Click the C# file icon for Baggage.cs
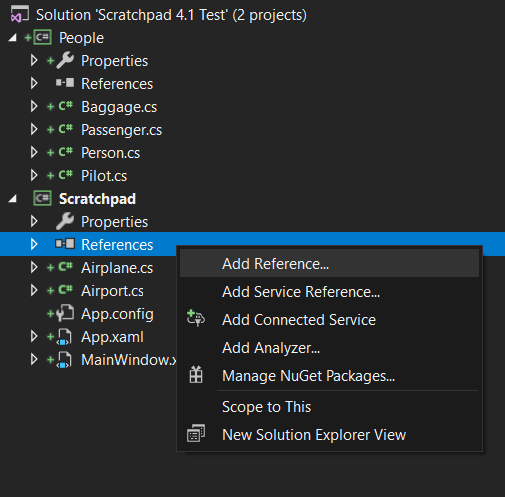 tap(66, 106)
